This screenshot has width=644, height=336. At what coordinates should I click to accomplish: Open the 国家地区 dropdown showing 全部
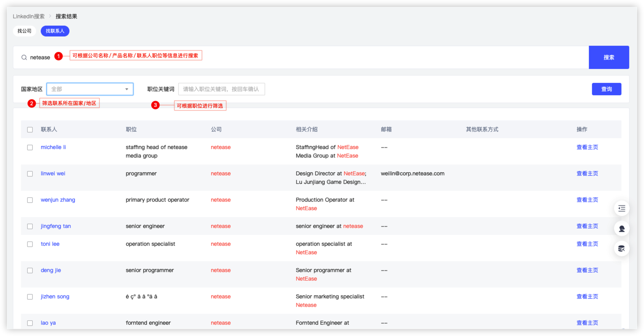coord(90,89)
